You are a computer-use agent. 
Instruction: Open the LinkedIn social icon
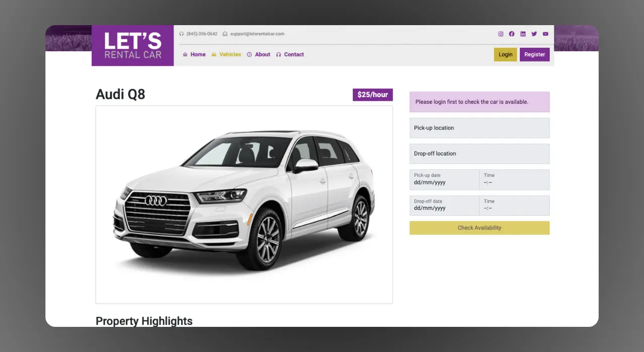[x=523, y=34]
